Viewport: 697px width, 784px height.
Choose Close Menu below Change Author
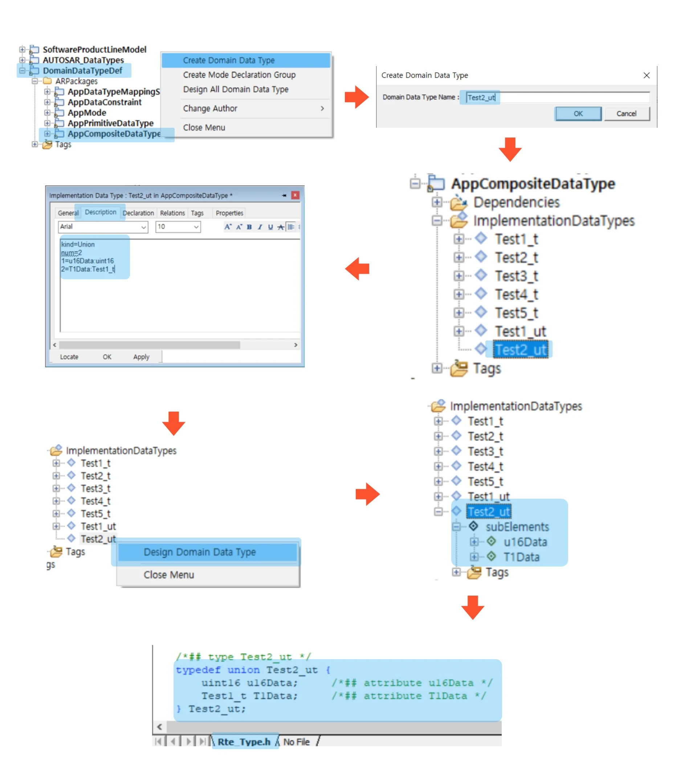pos(246,128)
